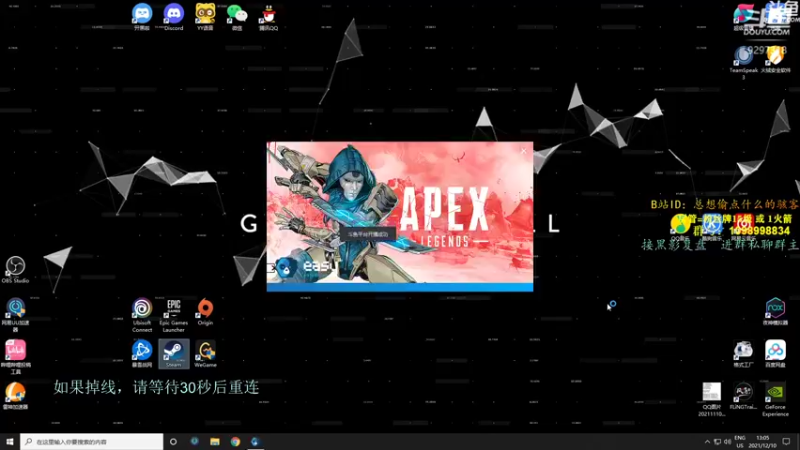Image resolution: width=800 pixels, height=450 pixels.
Task: Launch Epic Games Launcher shortcut
Action: point(173,315)
